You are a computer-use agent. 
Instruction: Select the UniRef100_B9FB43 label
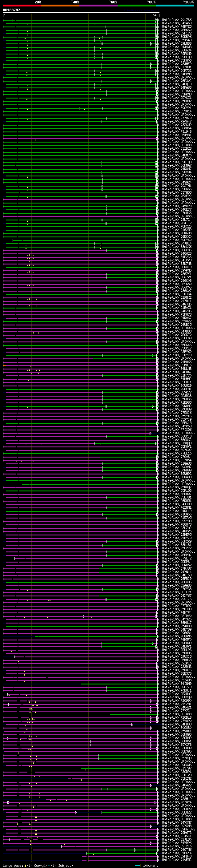point(176,857)
